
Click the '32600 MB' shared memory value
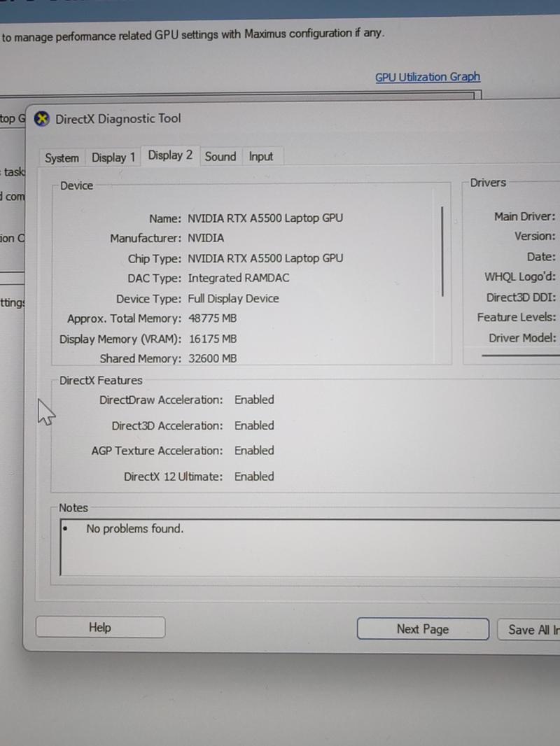(212, 358)
